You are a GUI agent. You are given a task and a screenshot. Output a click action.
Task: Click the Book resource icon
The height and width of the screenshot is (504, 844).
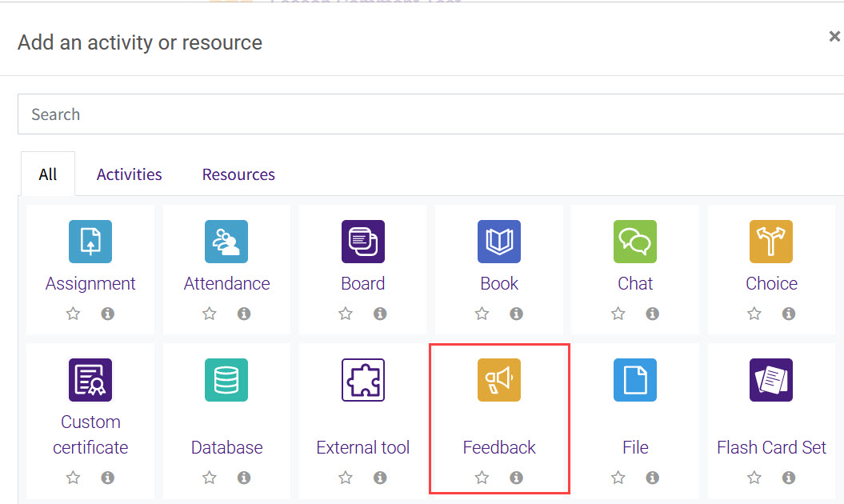click(x=498, y=242)
